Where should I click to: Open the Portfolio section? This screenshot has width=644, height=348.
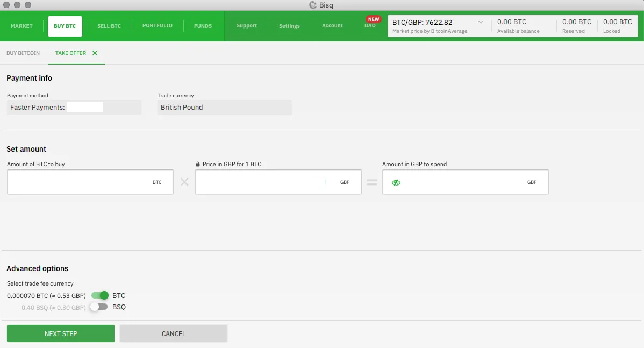click(158, 26)
